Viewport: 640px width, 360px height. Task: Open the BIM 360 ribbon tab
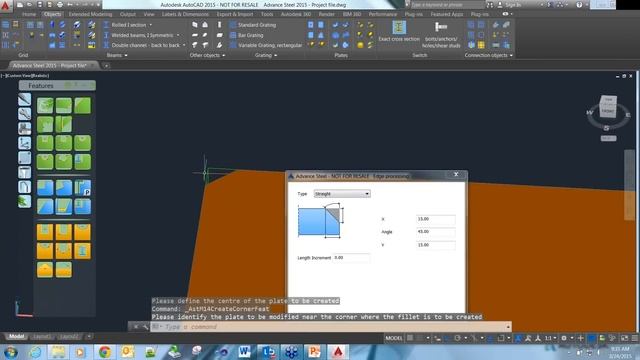click(351, 14)
